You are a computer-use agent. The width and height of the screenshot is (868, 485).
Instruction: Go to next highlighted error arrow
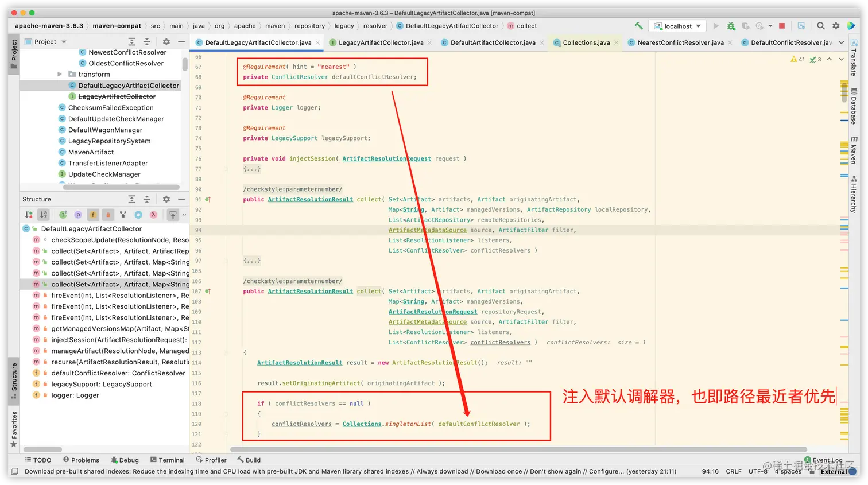(x=841, y=59)
